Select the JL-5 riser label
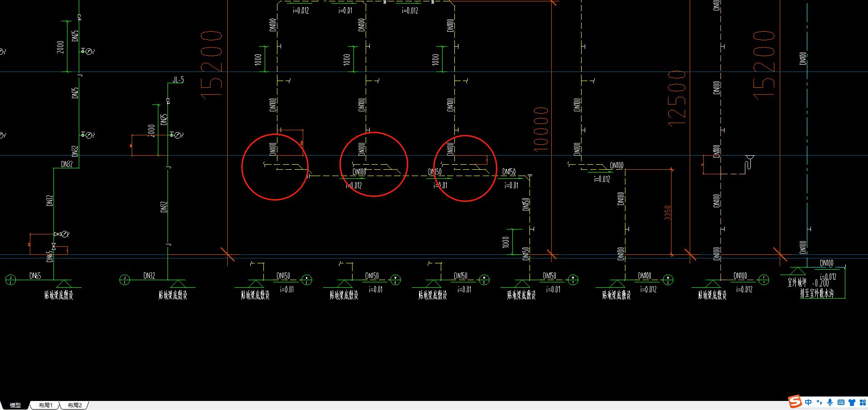Screen dimensions: 868x410 pos(178,80)
